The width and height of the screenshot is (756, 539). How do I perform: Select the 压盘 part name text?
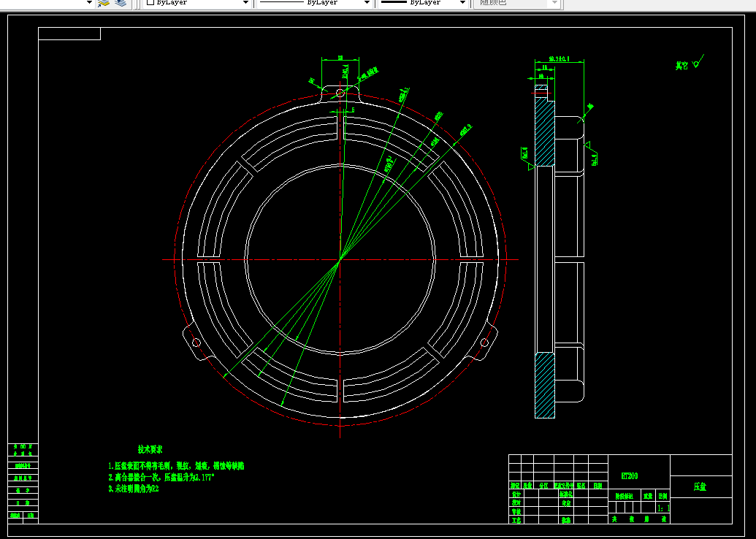coord(700,487)
